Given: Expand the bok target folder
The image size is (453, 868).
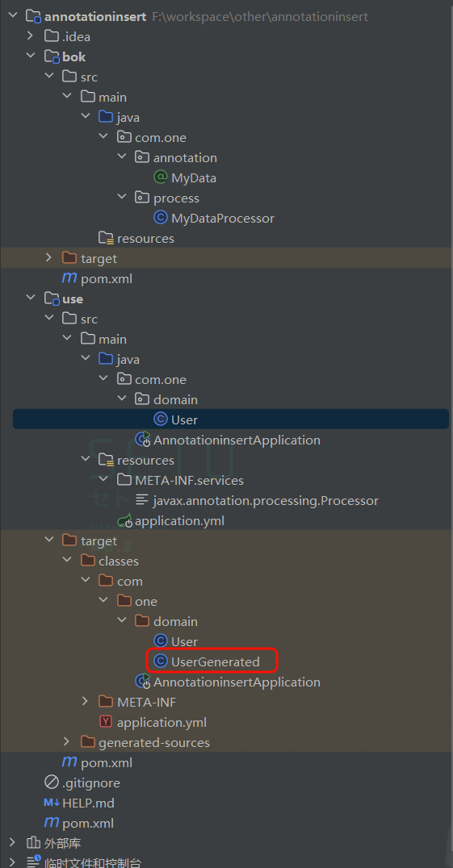Looking at the screenshot, I should tap(48, 258).
